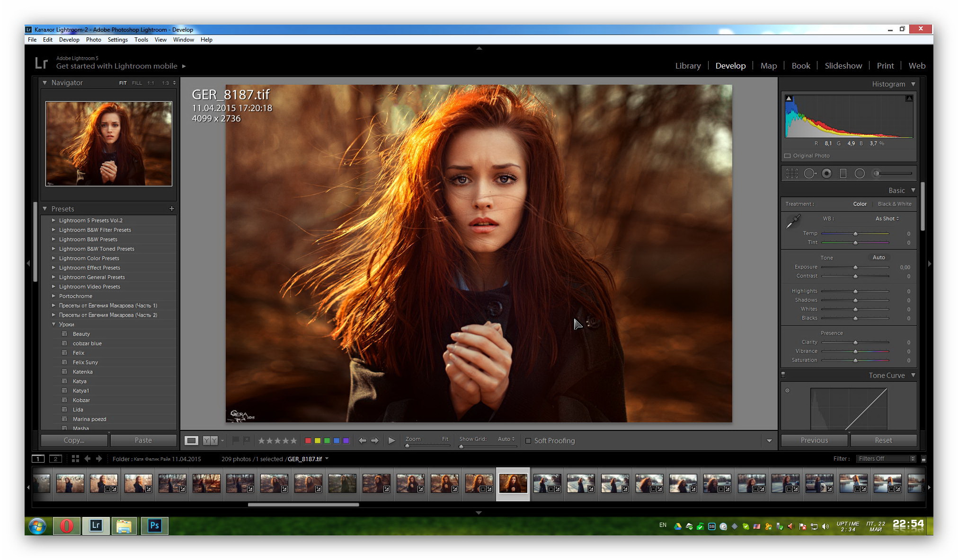Open Windows Explorer folder in taskbar
The height and width of the screenshot is (560, 958).
[124, 525]
